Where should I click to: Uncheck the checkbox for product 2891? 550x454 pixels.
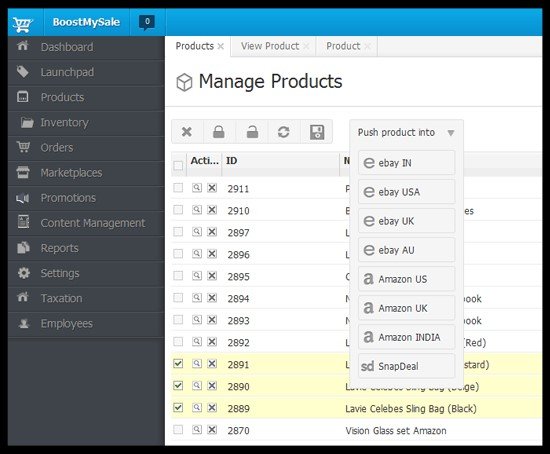pyautogui.click(x=178, y=363)
